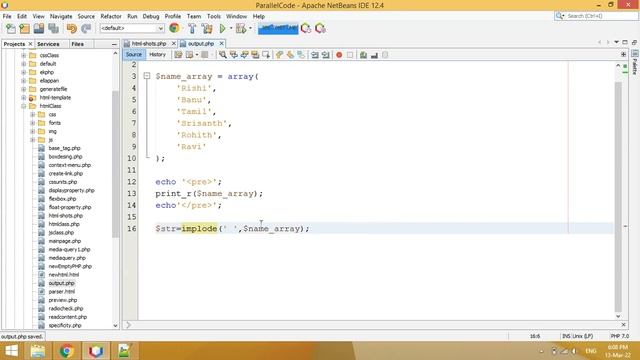Click the Uncomment icon in editor toolbar
The width and height of the screenshot is (640, 360).
(374, 55)
